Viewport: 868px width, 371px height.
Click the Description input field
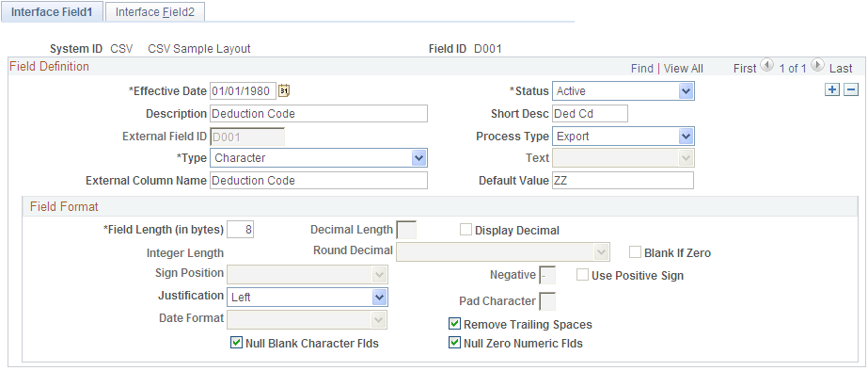[x=319, y=114]
